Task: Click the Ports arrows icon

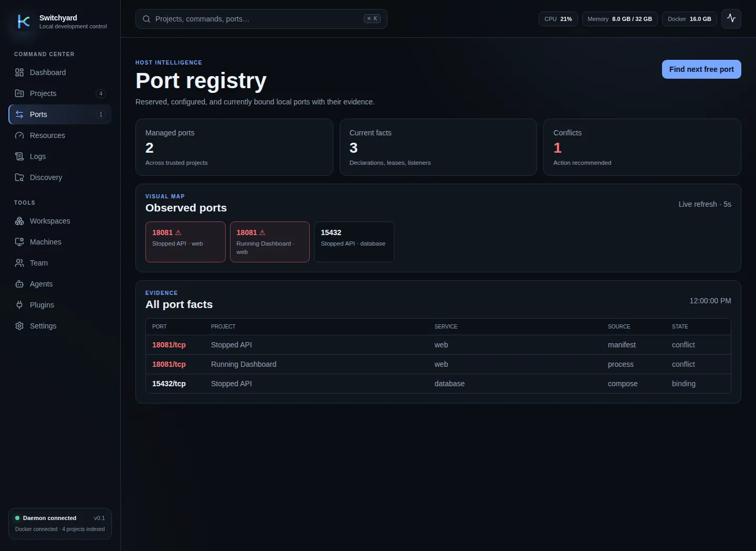Action: tap(19, 114)
